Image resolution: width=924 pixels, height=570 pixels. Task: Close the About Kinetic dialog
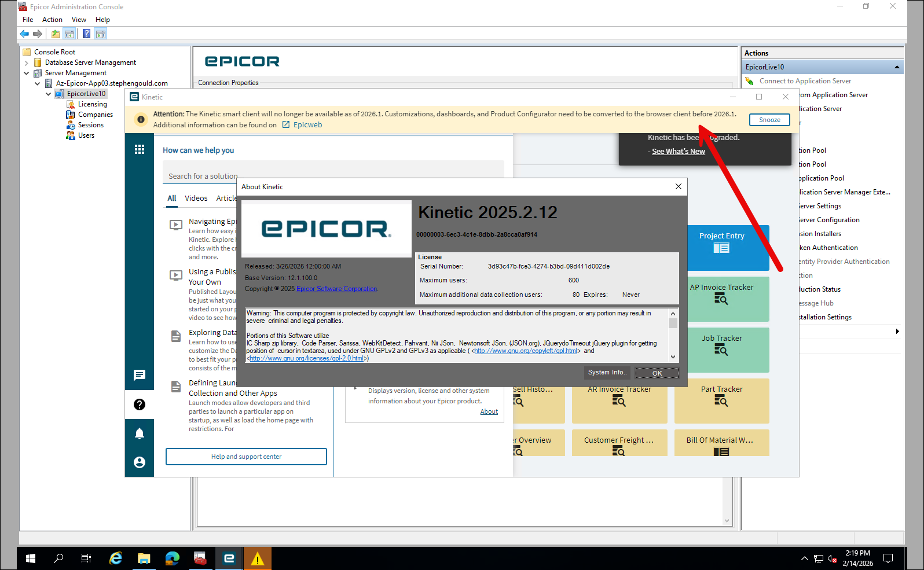point(679,186)
